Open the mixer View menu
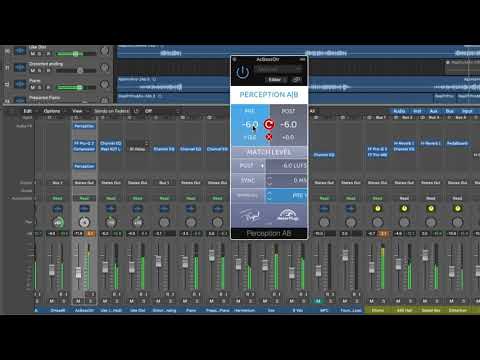 coord(77,111)
